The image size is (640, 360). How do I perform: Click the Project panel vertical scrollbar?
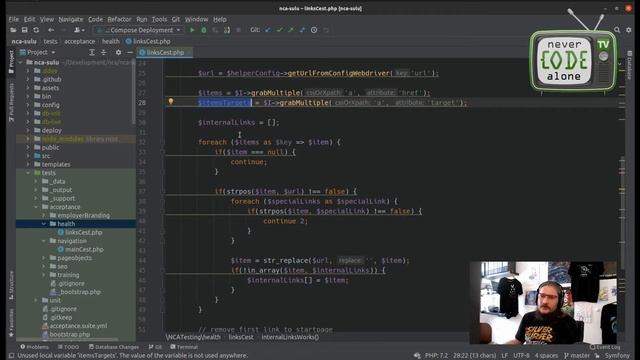pos(133,92)
